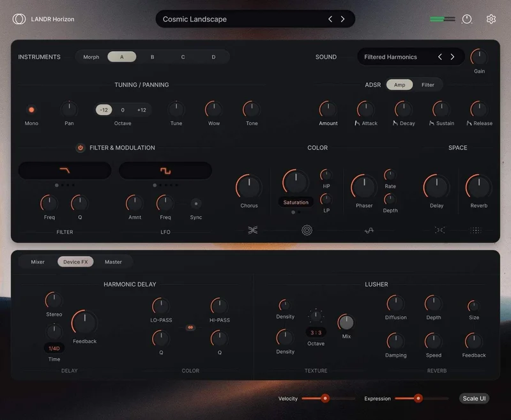Screen dimensions: 511x420
Task: Go to the next preset after Cosmic Landscape
Action: (x=342, y=19)
